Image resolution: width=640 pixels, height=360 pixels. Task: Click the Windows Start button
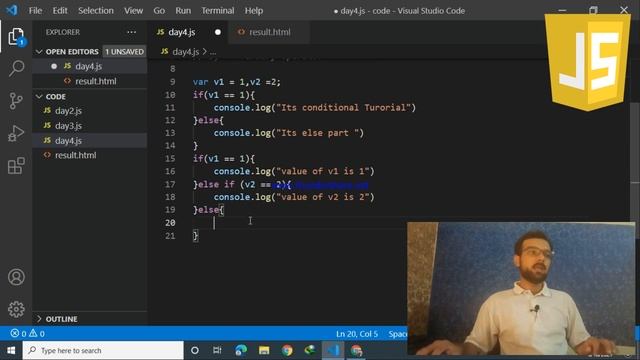point(11,350)
